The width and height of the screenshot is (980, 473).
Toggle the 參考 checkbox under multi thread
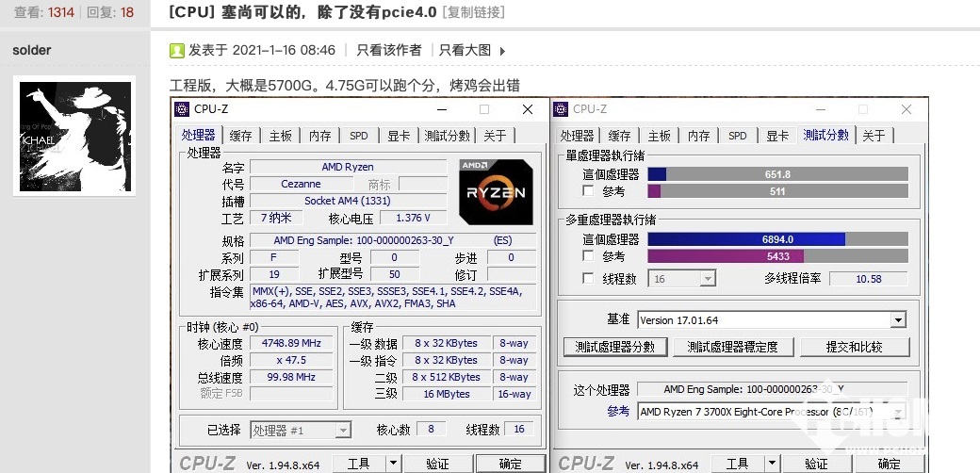pyautogui.click(x=588, y=256)
